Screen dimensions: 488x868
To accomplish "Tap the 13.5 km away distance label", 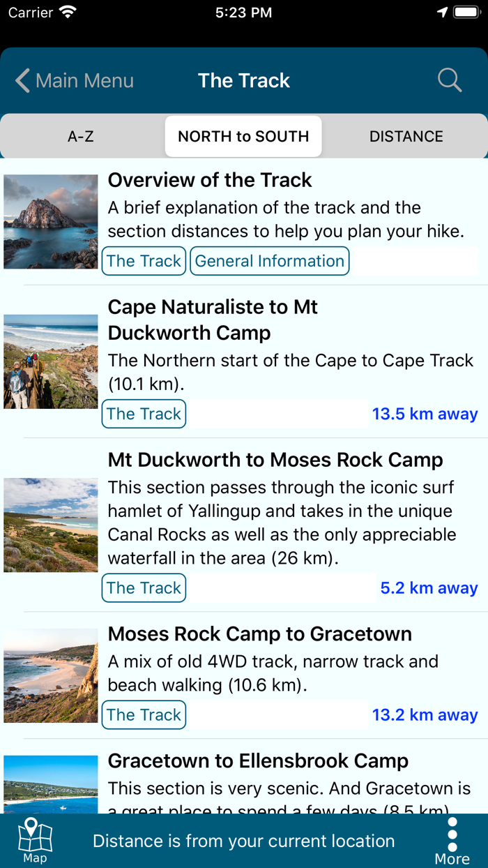I will (x=425, y=413).
